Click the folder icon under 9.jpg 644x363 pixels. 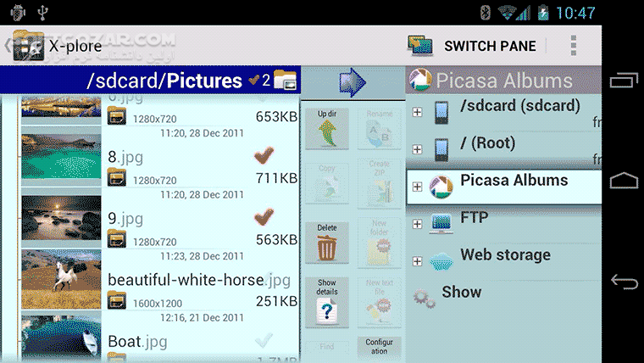click(x=117, y=239)
